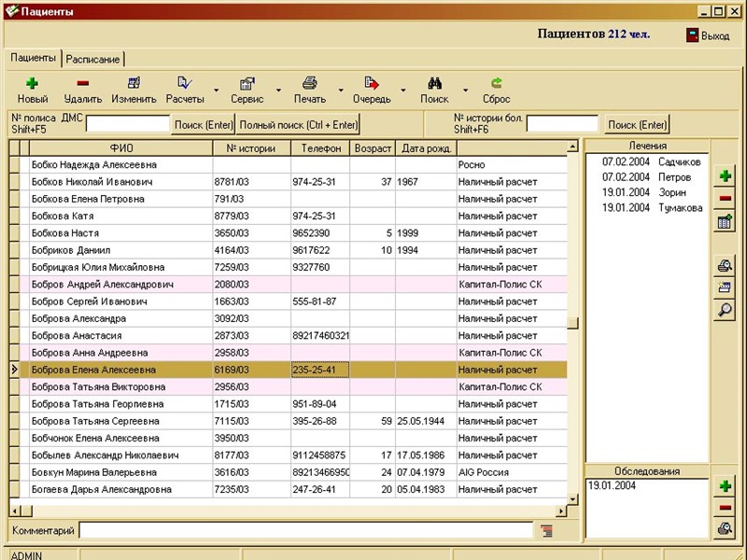Select patient row Бобко Надежда Алексеевна
The height and width of the screenshot is (560, 747).
(x=289, y=165)
